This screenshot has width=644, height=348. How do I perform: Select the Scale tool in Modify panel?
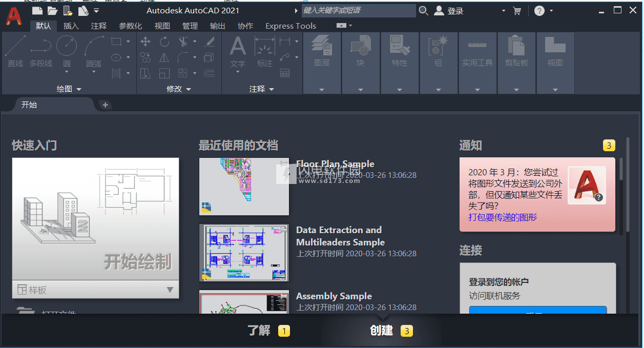[x=164, y=73]
